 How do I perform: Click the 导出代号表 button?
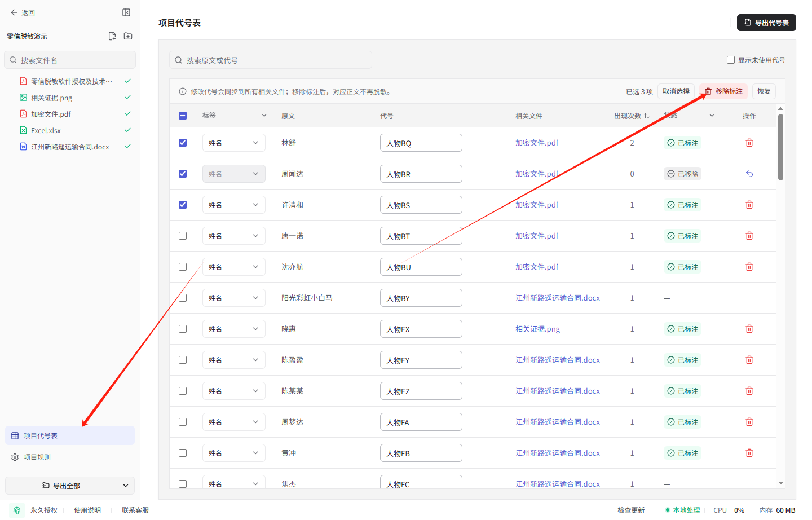pos(766,23)
